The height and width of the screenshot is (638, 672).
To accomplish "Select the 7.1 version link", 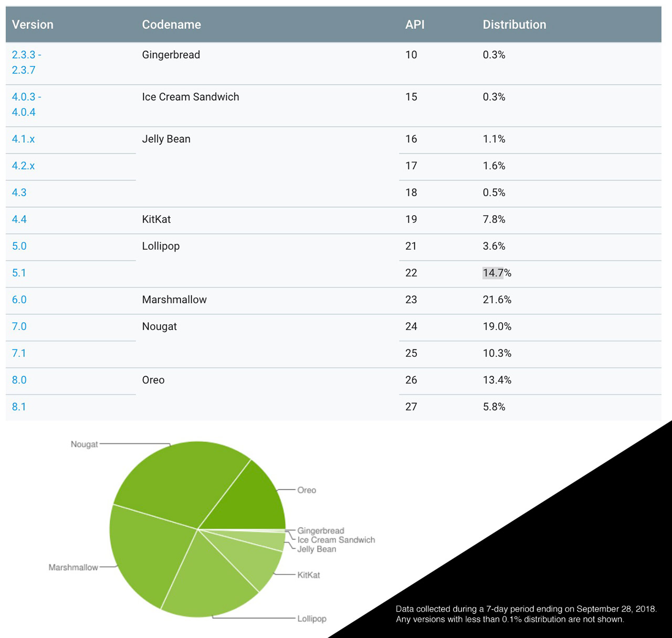I will pyautogui.click(x=19, y=353).
